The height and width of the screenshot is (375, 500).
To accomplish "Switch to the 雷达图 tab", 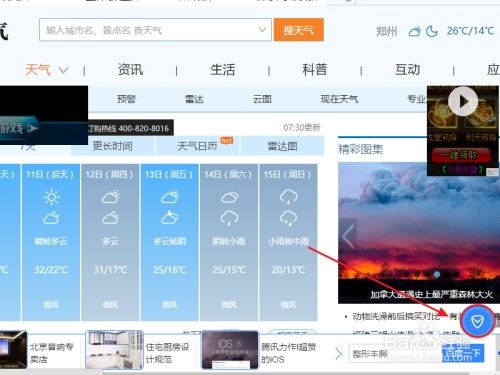I will (282, 146).
